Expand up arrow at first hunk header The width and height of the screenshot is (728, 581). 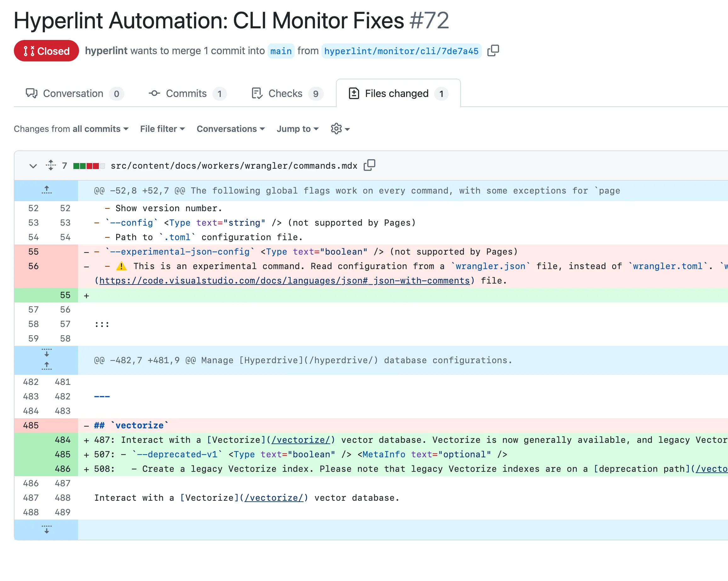pyautogui.click(x=47, y=190)
